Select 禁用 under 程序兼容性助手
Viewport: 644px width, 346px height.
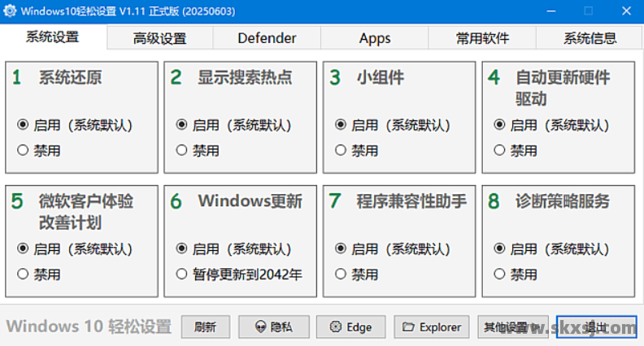(x=341, y=275)
